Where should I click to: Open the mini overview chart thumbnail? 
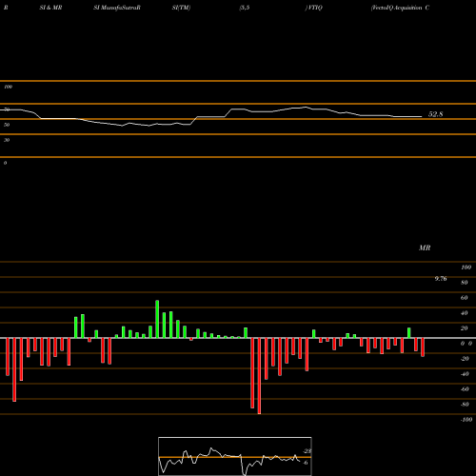point(235,456)
